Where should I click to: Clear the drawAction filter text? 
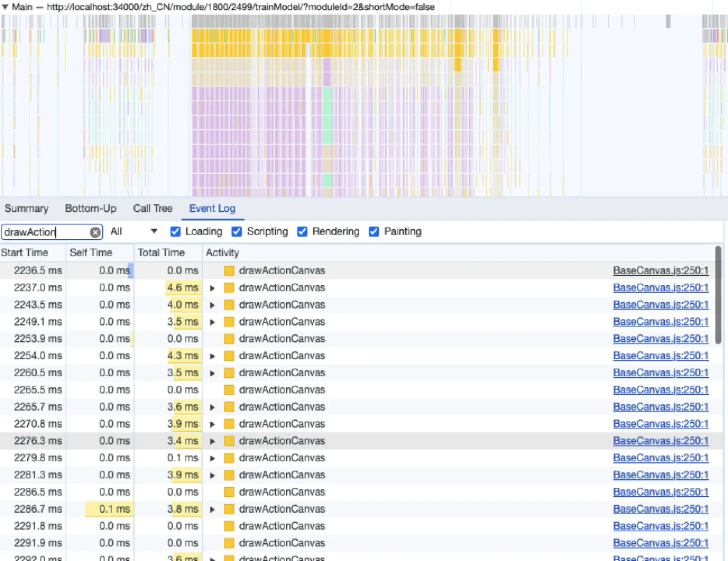tap(95, 233)
